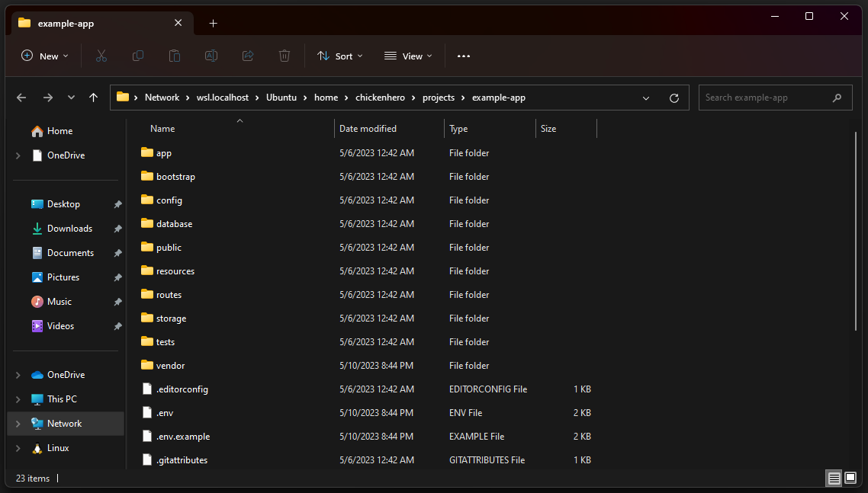This screenshot has height=493, width=868.
Task: Unpin Downloads from Quick access
Action: click(x=117, y=229)
